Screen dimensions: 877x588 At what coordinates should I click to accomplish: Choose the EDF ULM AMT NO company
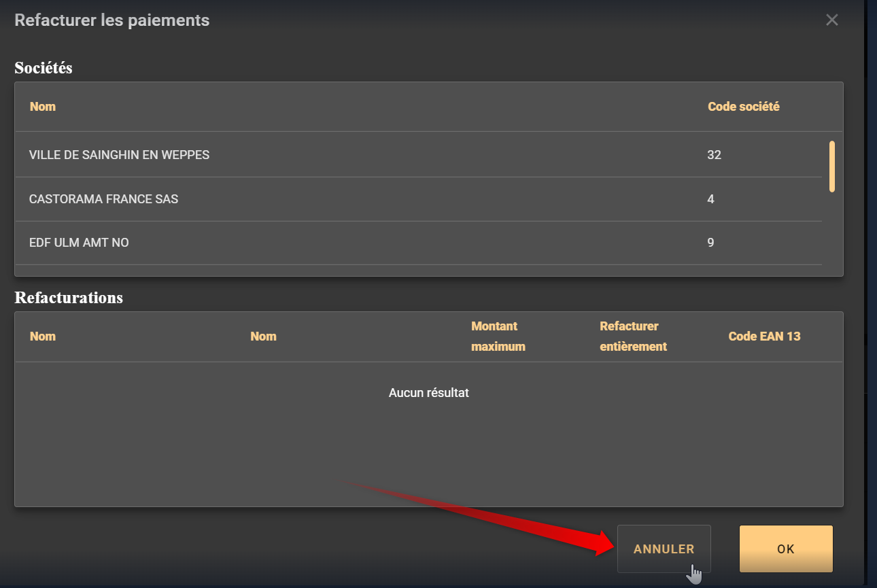(419, 243)
